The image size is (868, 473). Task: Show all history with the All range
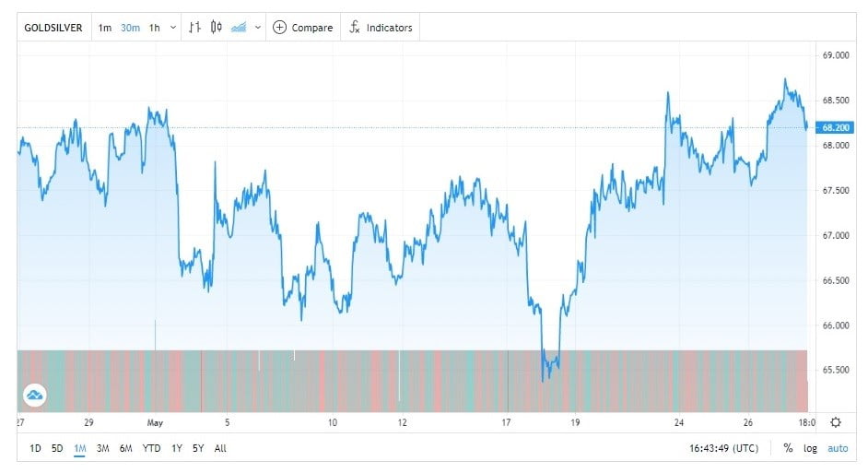pos(220,448)
